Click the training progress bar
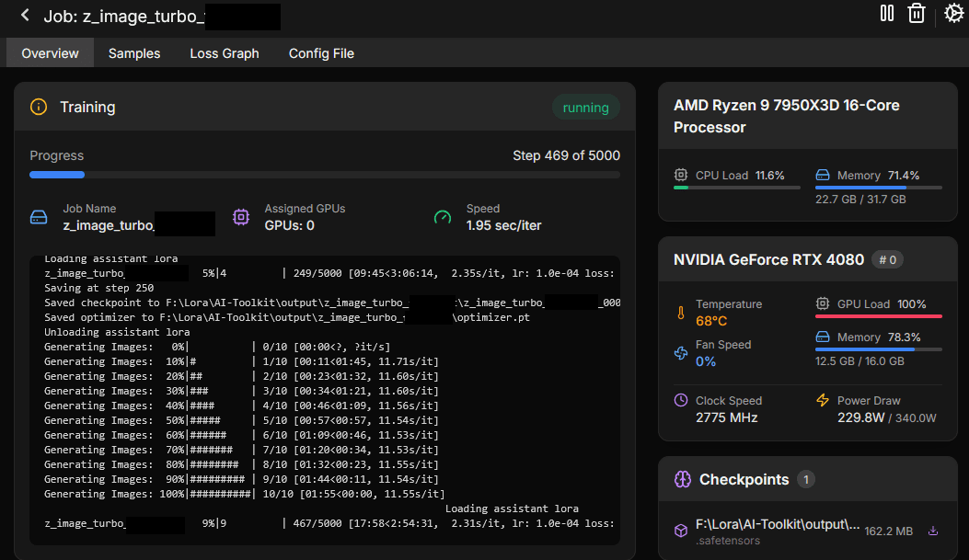This screenshot has height=560, width=969. click(x=325, y=175)
